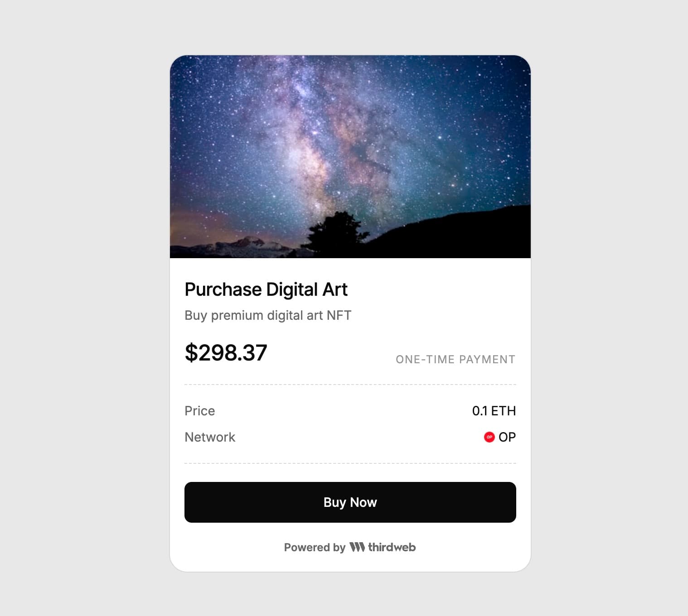Click the snowy mountain in the artwork

point(247,244)
